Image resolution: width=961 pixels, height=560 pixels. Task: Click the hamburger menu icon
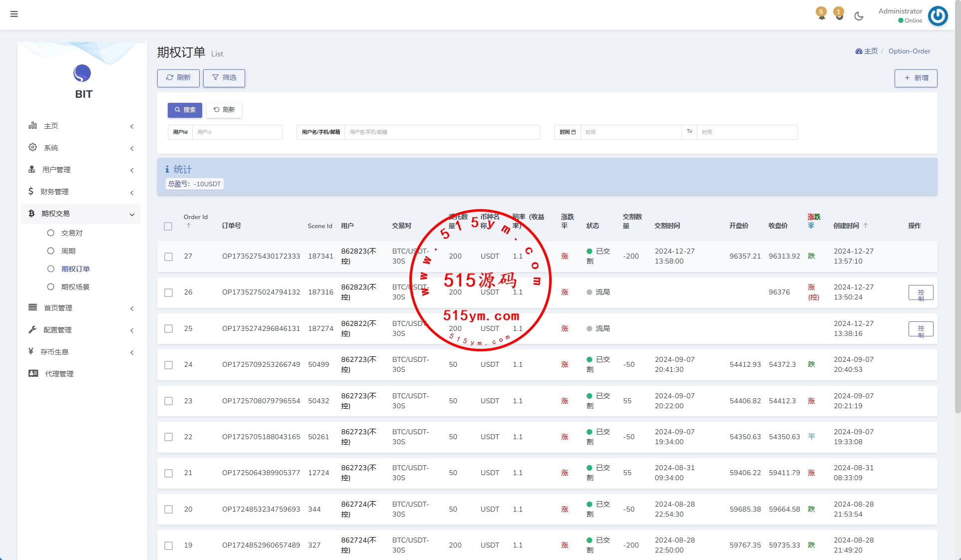[14, 14]
